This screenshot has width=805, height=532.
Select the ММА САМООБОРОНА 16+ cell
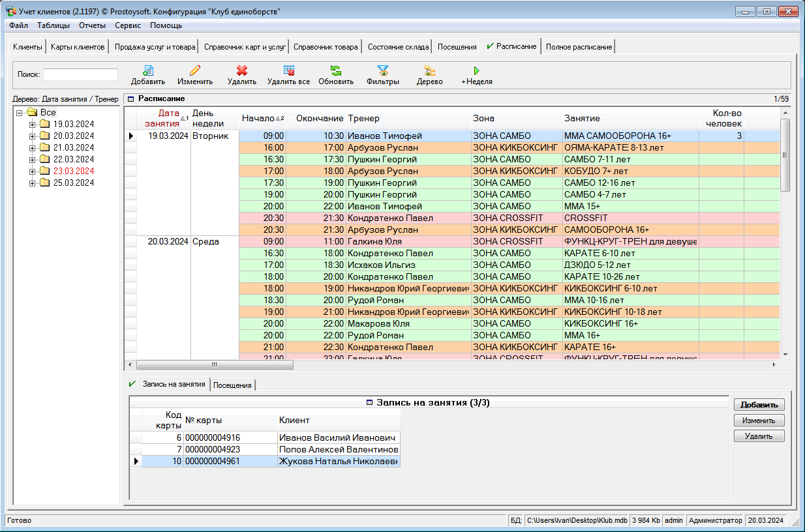(x=631, y=136)
